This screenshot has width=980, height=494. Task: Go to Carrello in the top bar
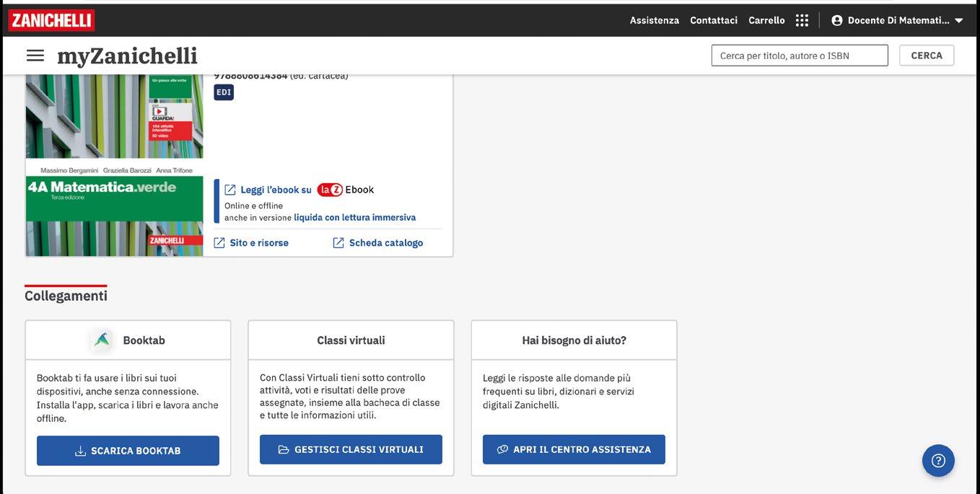(x=766, y=20)
